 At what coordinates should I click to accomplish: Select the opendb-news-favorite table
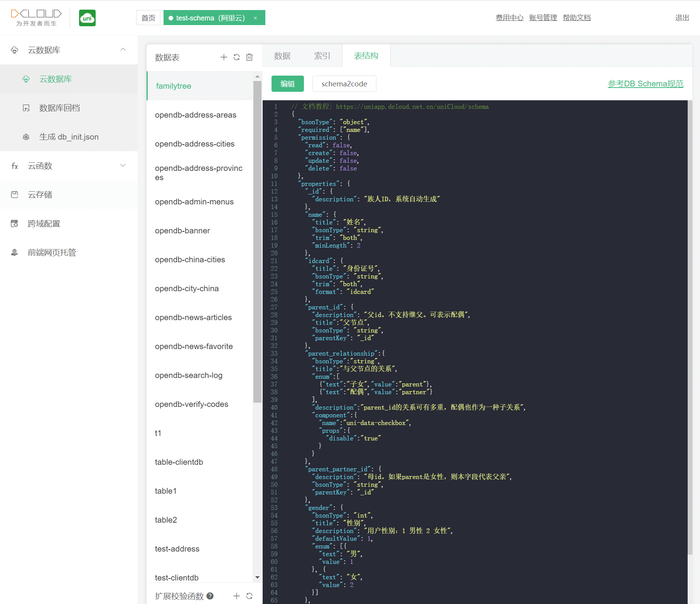pyautogui.click(x=200, y=346)
